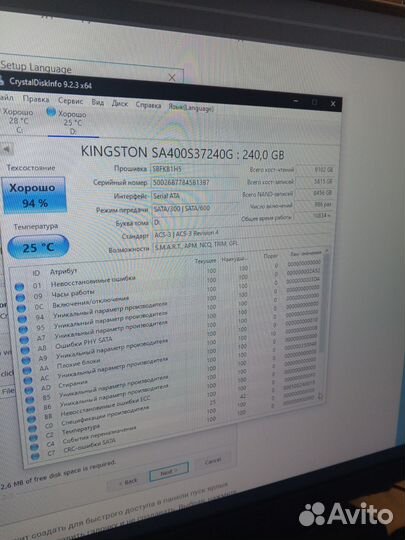Click status icon for attribute 95 row
Image resolution: width=405 pixels, height=540 pixels.
[x=23, y=329]
